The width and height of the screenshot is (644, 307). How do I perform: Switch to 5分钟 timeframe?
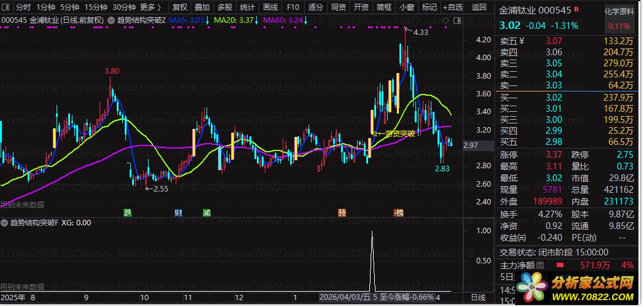click(70, 7)
